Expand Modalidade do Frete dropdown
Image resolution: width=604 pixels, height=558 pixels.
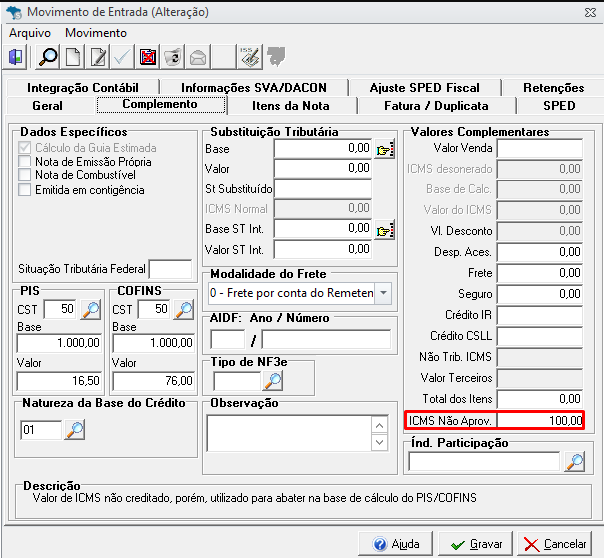(383, 293)
